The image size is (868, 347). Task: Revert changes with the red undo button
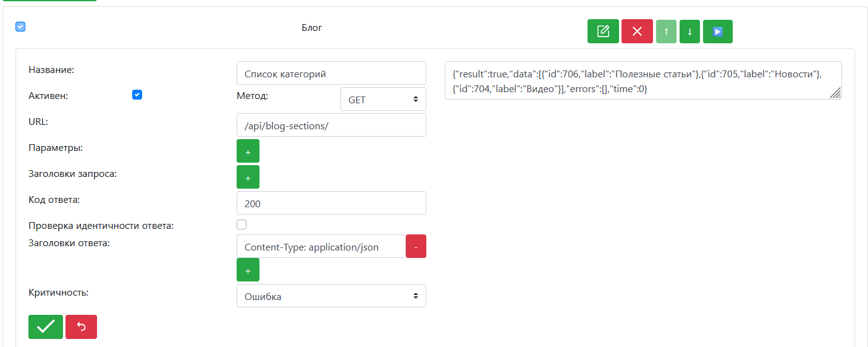81,327
